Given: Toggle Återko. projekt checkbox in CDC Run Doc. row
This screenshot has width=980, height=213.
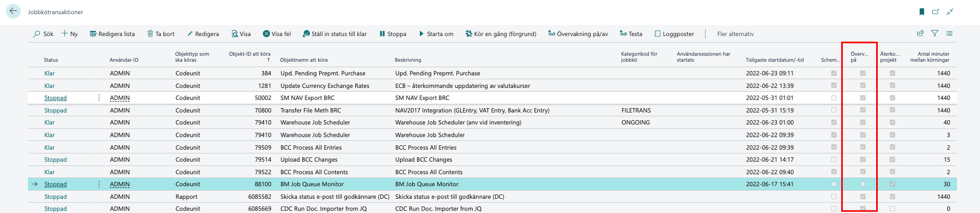Looking at the screenshot, I should (x=892, y=209).
